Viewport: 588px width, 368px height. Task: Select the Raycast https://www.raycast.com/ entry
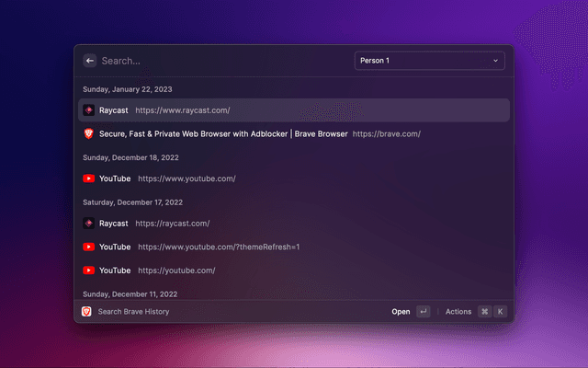294,110
